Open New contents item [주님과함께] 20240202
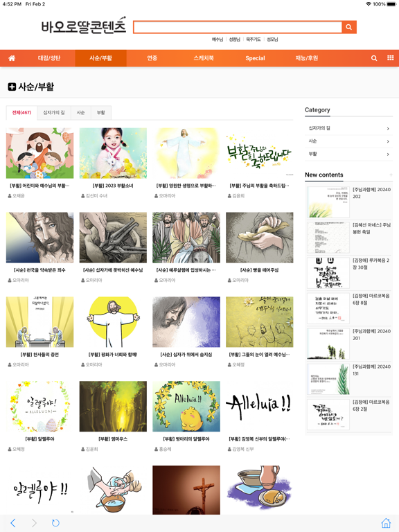This screenshot has height=532, width=399. pos(349,202)
